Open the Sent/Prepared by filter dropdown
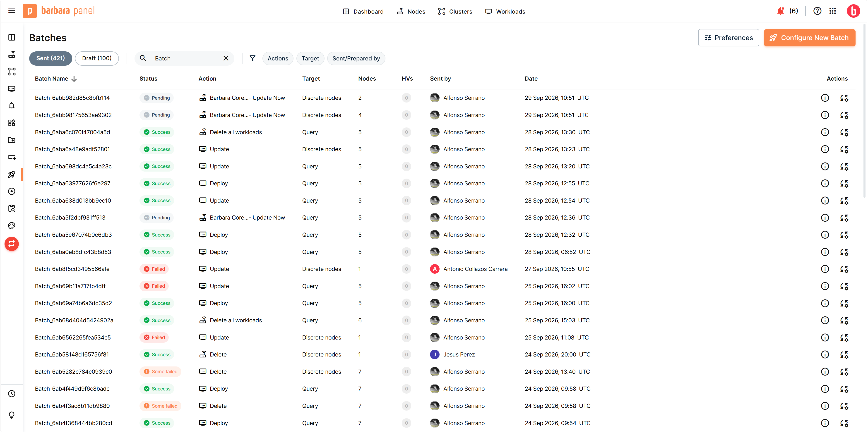 (356, 58)
